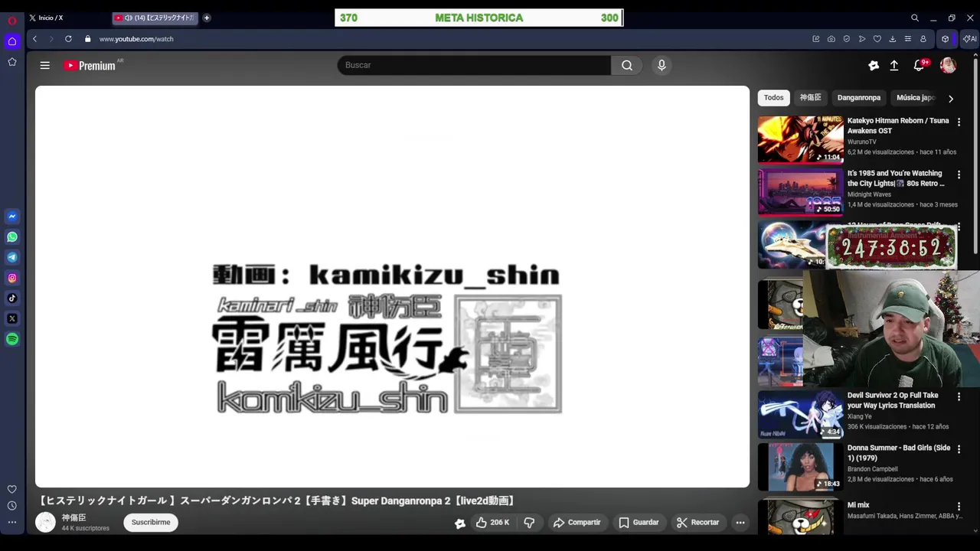Viewport: 980px width, 551px height.
Task: Show more filter chips with right chevron
Action: point(951,99)
